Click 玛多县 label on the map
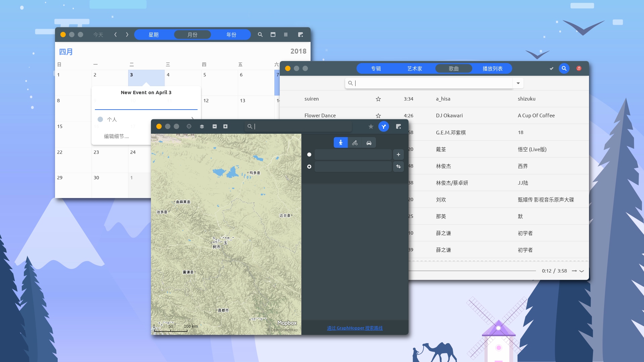 255,173
